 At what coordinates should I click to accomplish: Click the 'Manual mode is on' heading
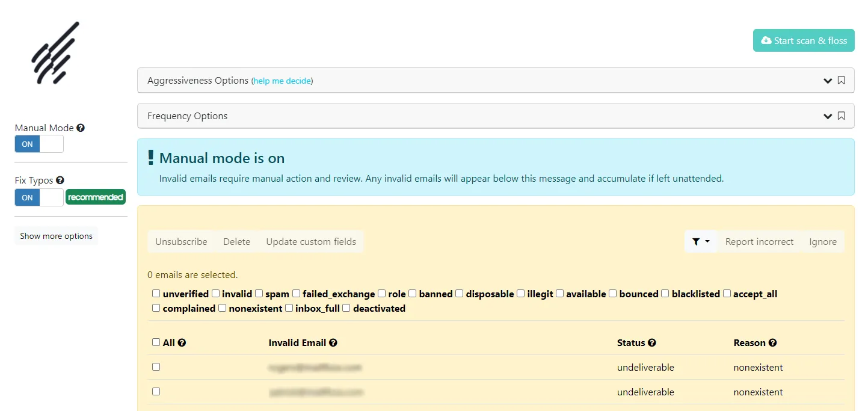222,158
